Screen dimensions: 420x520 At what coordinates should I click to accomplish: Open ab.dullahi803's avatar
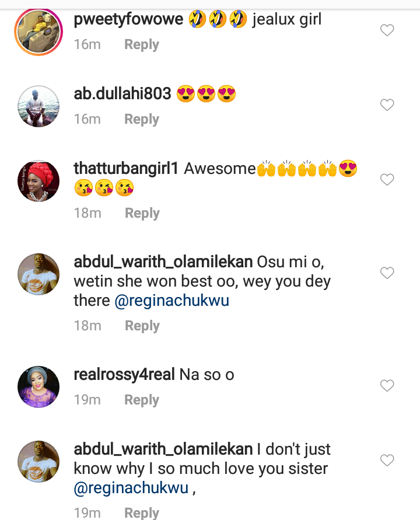[x=38, y=106]
